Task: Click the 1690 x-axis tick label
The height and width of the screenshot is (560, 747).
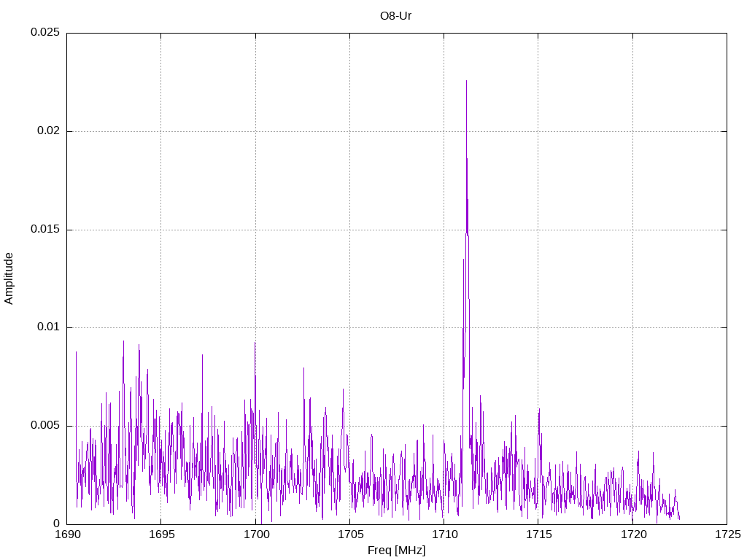Action: click(67, 534)
